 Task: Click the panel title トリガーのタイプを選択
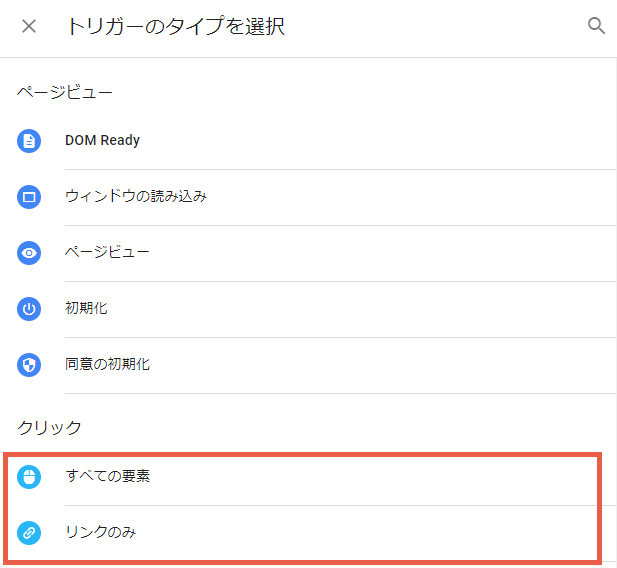click(176, 26)
